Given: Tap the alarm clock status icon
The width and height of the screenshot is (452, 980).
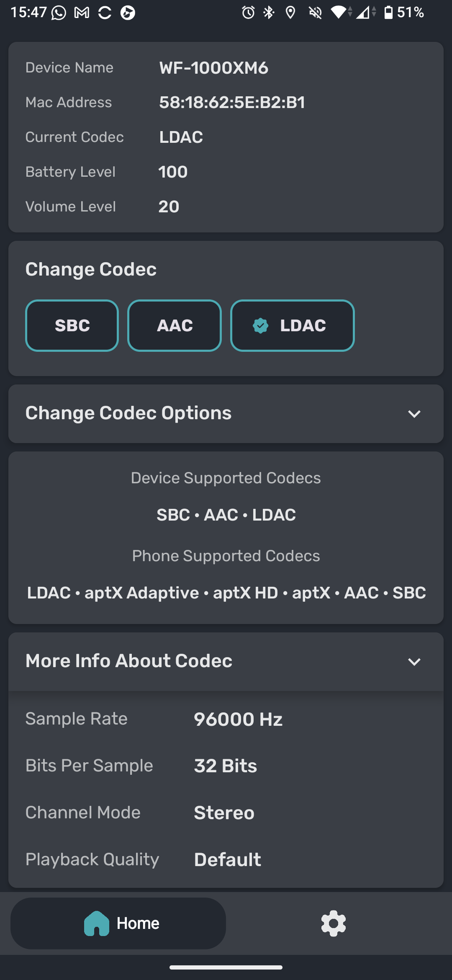Looking at the screenshot, I should [248, 13].
